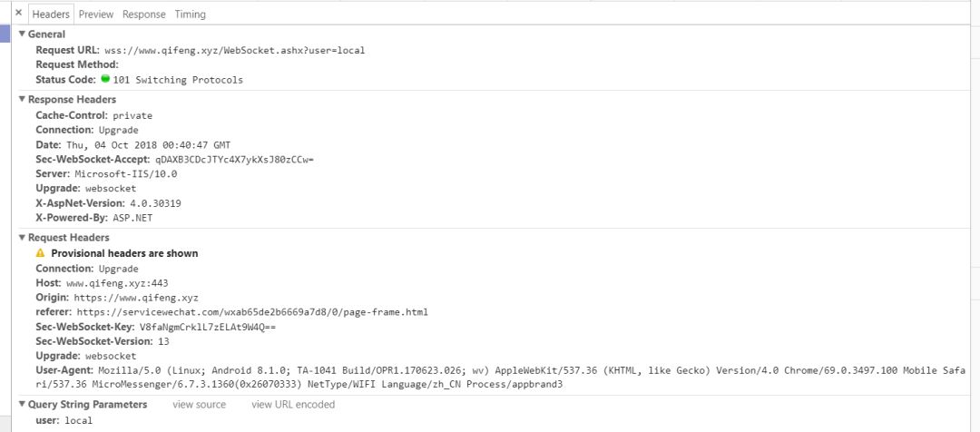This screenshot has height=432, width=980.
Task: Click the view URL encoded link
Action: [293, 405]
